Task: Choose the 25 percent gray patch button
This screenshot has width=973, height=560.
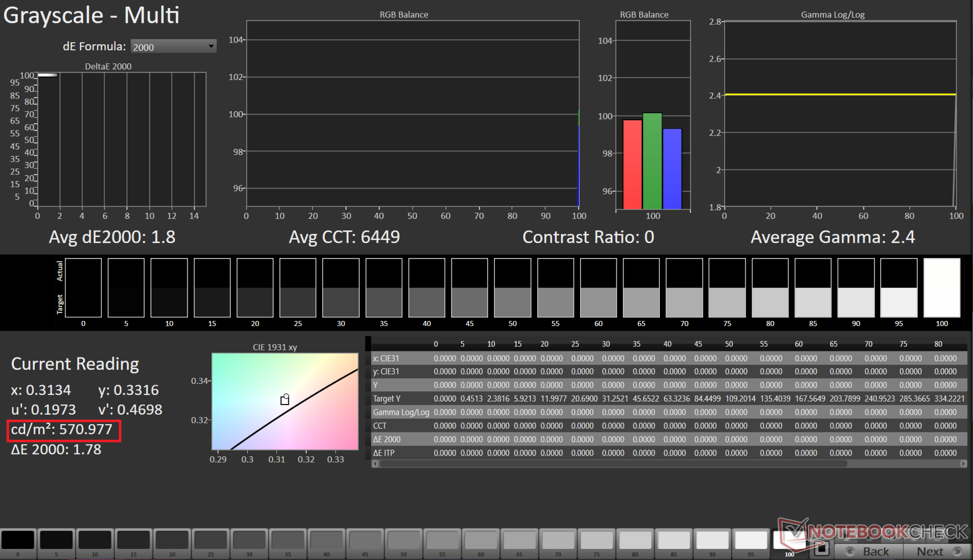Action: point(210,540)
